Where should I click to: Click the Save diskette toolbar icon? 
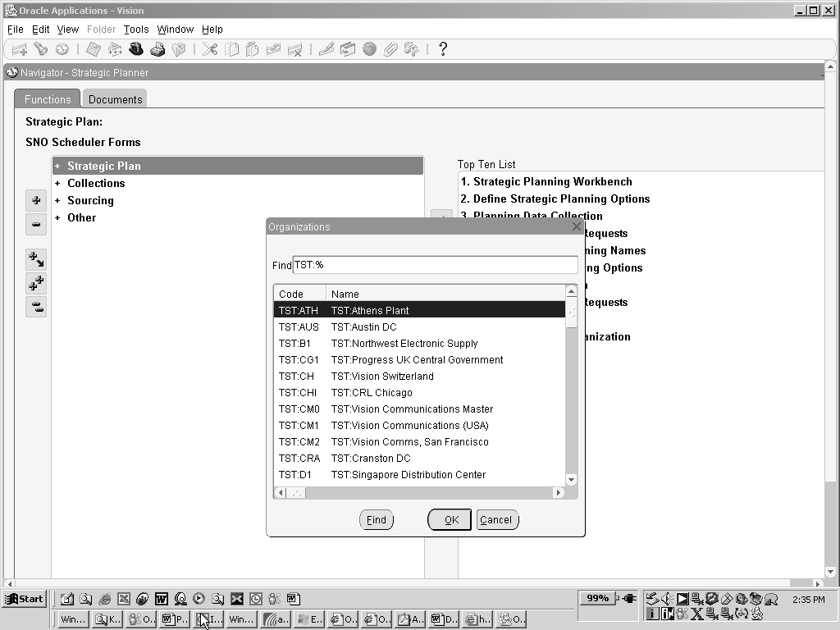coord(94,49)
